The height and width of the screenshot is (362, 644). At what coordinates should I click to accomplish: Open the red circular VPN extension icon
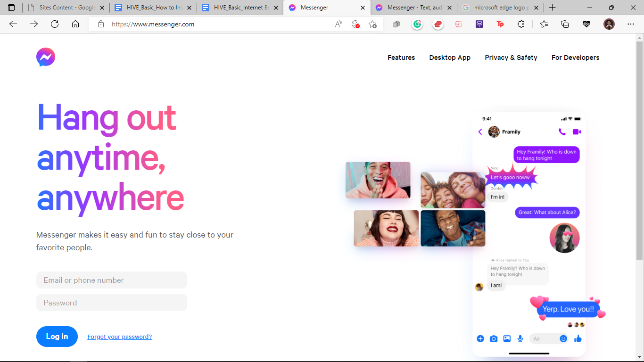pyautogui.click(x=438, y=24)
